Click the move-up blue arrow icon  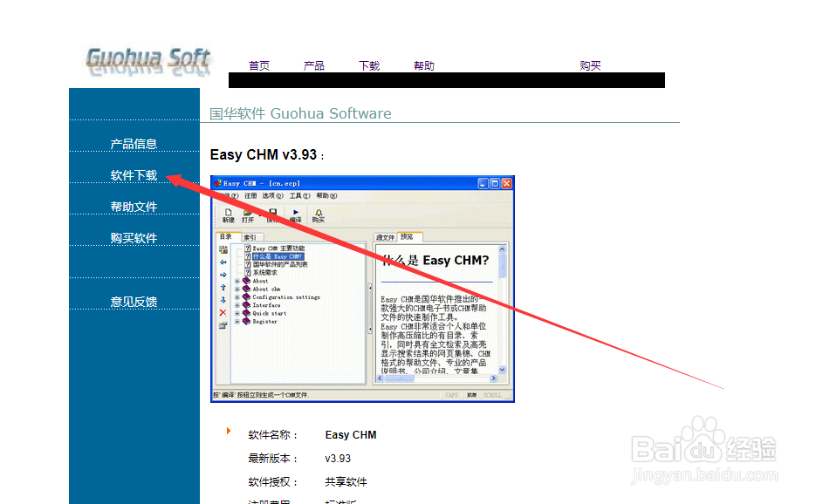click(x=223, y=288)
